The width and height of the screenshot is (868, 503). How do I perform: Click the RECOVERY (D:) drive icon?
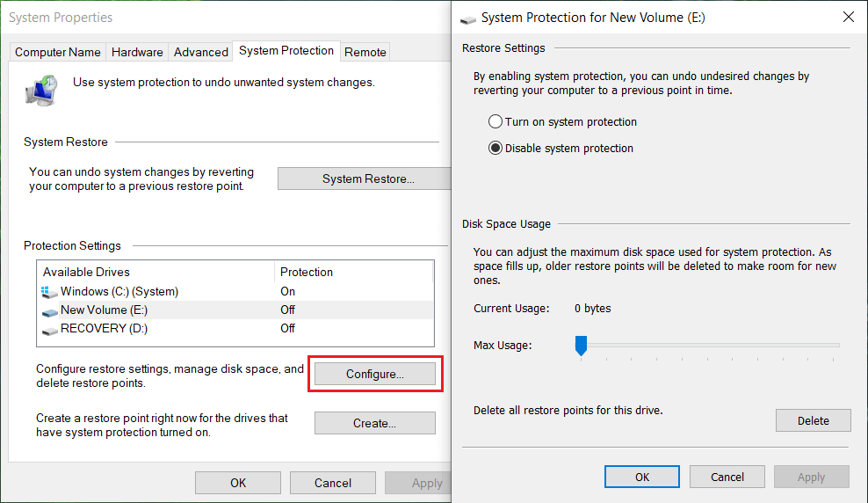pyautogui.click(x=50, y=331)
